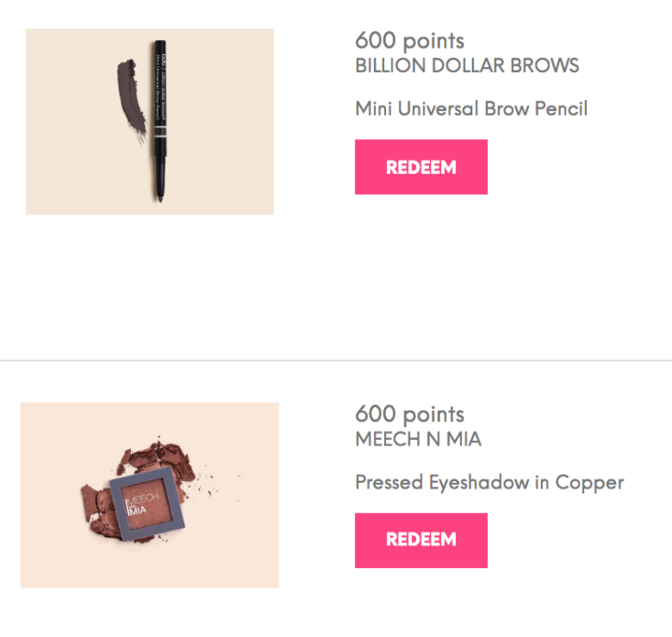Open the brow pencil product image

point(150,122)
